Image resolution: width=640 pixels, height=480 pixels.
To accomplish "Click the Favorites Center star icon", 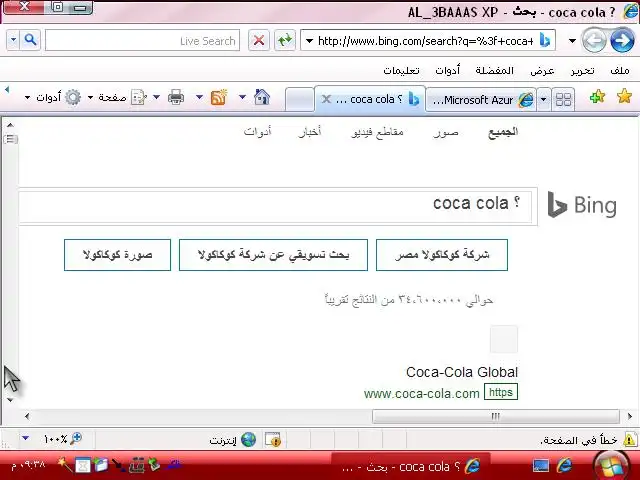I will click(x=624, y=97).
